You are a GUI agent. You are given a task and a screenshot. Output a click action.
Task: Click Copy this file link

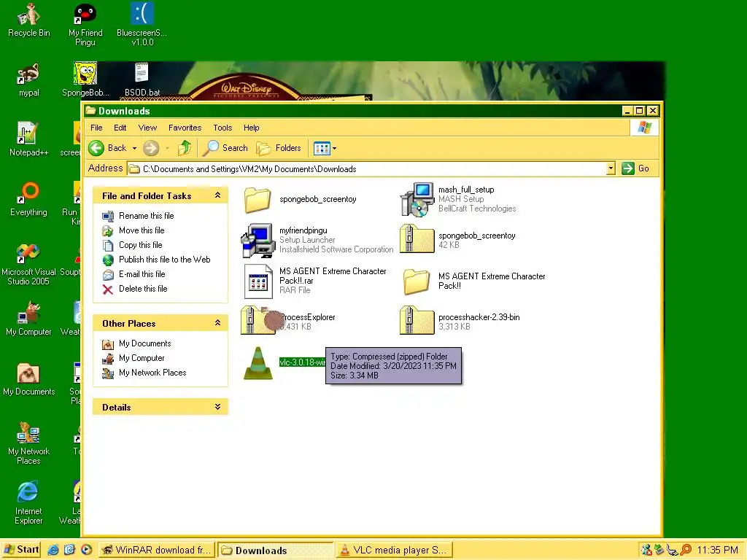click(141, 245)
